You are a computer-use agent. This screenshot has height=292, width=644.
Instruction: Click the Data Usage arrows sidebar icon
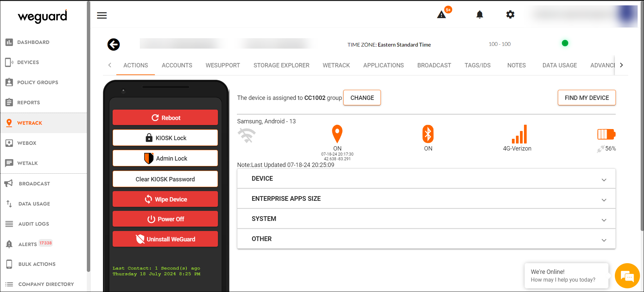coord(9,203)
